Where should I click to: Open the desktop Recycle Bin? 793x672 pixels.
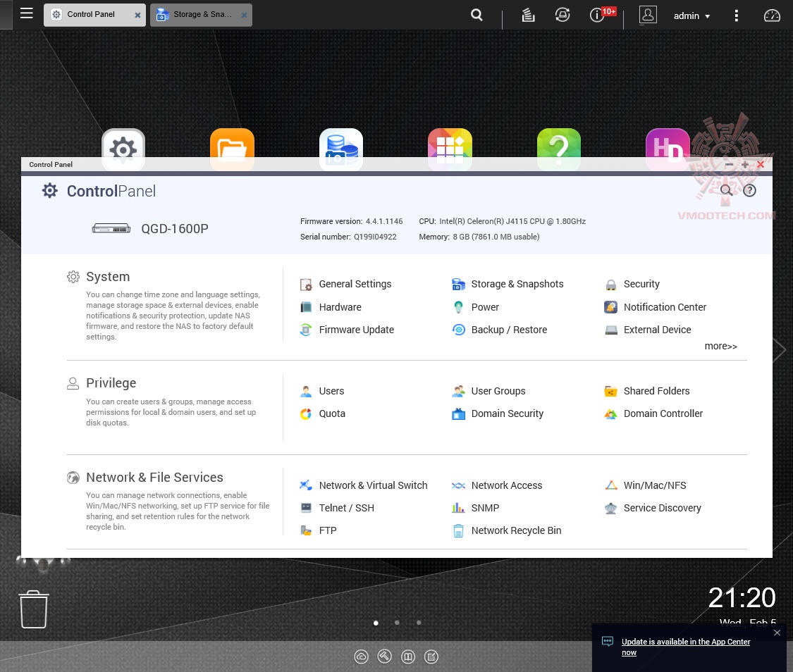click(x=34, y=609)
